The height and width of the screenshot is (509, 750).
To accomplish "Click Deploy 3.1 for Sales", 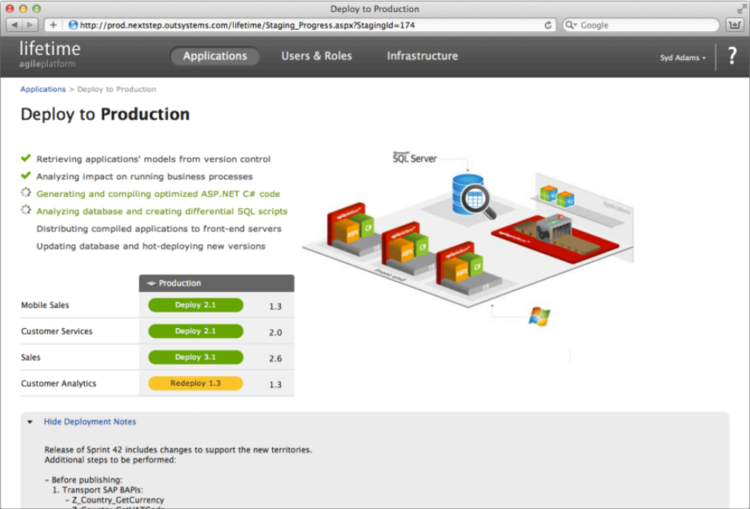I will click(x=196, y=357).
